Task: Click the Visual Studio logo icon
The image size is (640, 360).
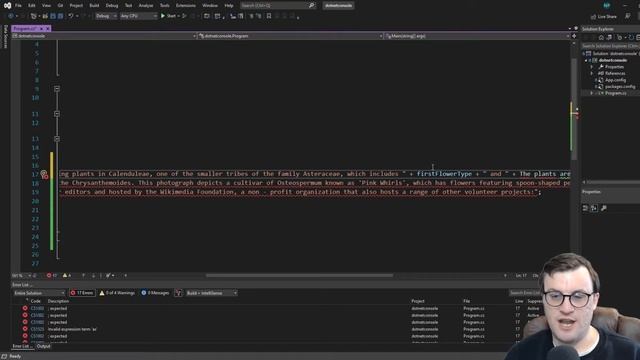Action: click(x=7, y=5)
